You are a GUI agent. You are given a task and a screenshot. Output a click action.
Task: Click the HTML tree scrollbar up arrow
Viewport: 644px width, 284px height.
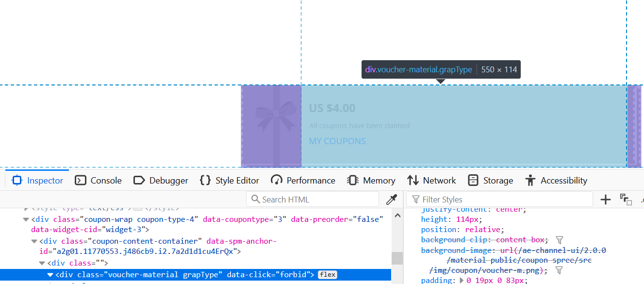point(397,216)
